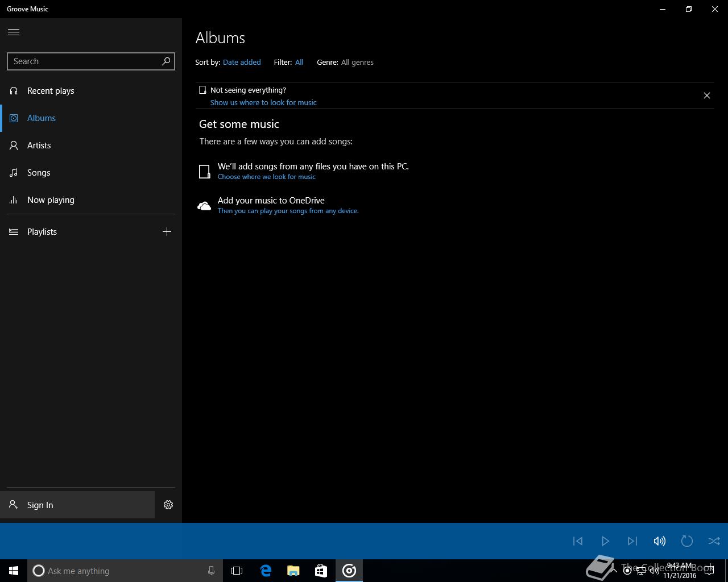
Task: Click the Not seeing everything? text
Action: tap(248, 90)
